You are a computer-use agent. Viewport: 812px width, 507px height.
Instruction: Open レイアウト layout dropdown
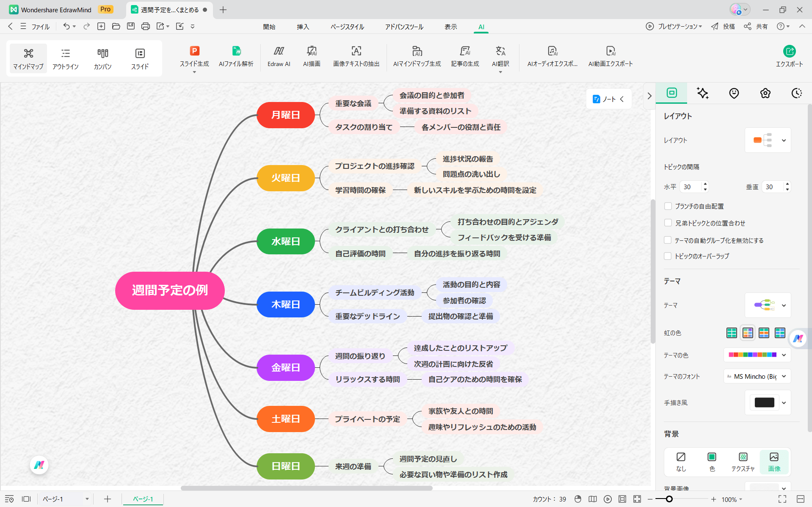point(768,140)
